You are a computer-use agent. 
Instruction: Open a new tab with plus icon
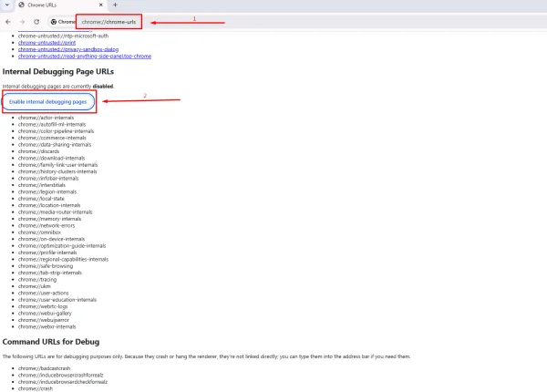coord(115,5)
